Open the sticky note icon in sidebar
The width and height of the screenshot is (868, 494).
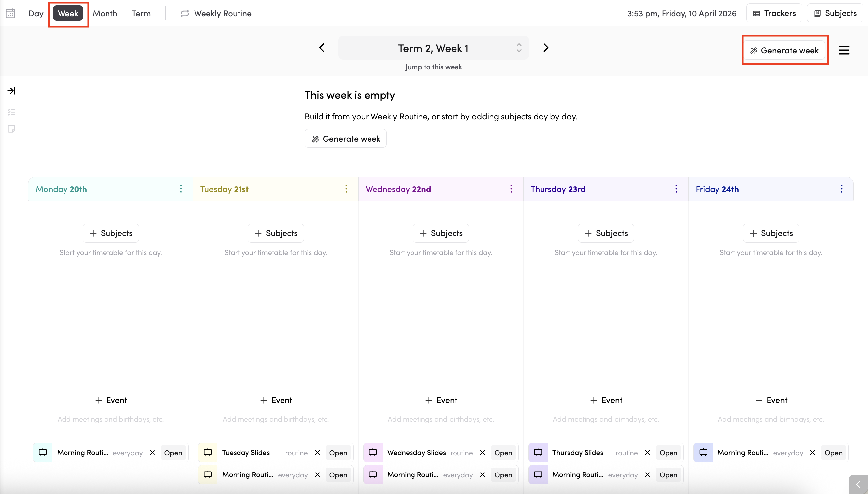(x=11, y=129)
